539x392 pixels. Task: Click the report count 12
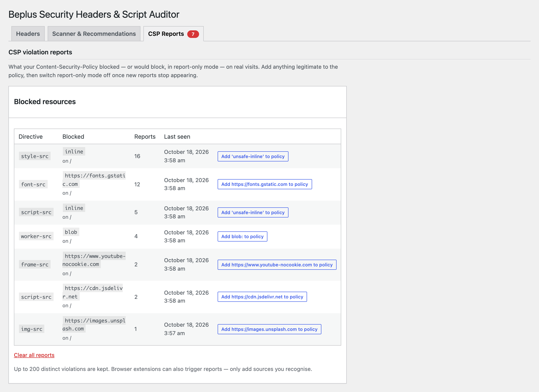137,184
